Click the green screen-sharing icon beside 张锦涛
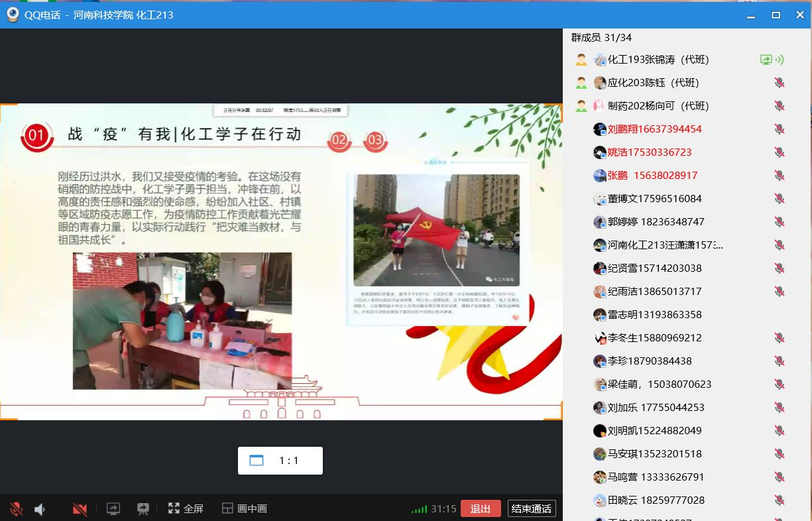The image size is (812, 521). pos(766,60)
